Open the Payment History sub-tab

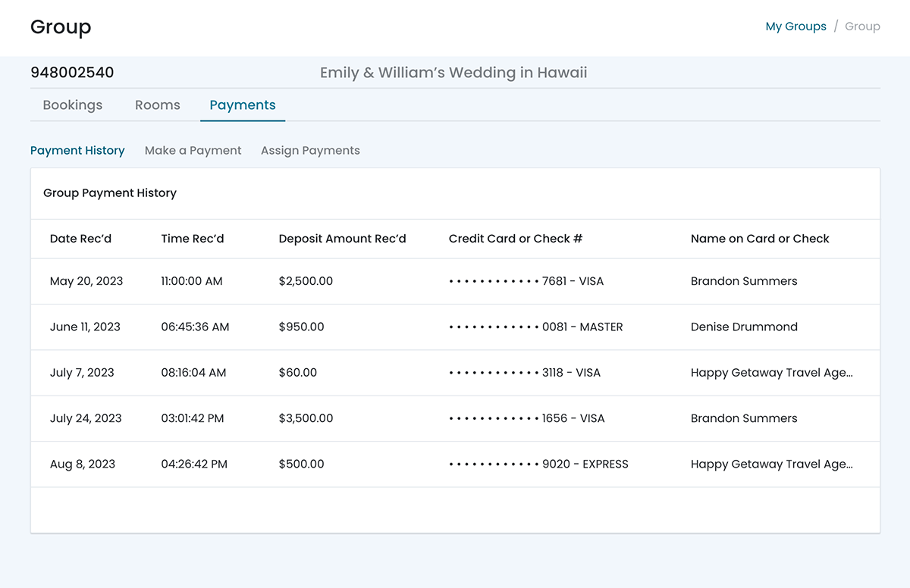coord(77,151)
